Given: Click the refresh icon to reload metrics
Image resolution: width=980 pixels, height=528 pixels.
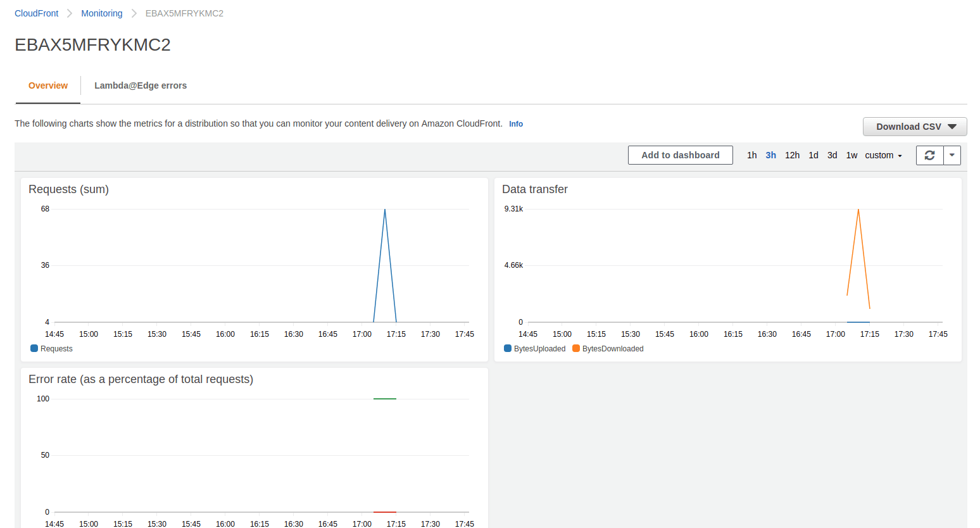Looking at the screenshot, I should [929, 155].
